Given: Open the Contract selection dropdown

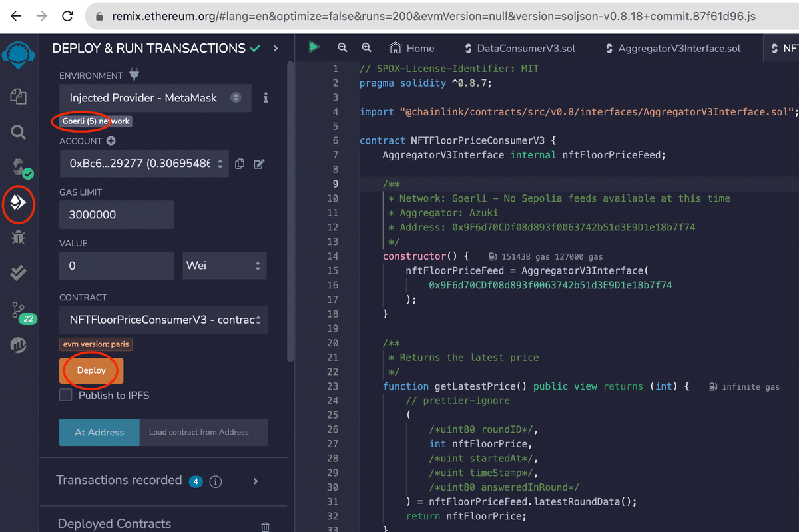Looking at the screenshot, I should coord(164,320).
